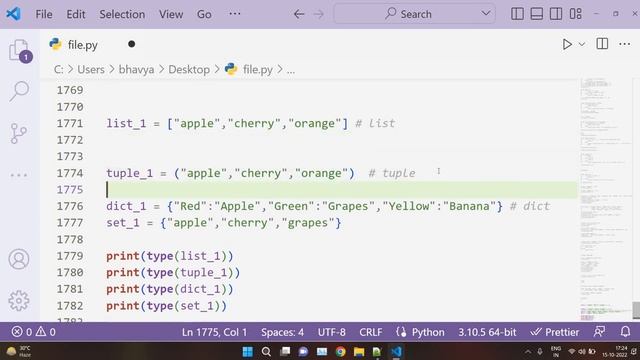Click line number 1771 in gutter
640x360 pixels.
coord(70,123)
